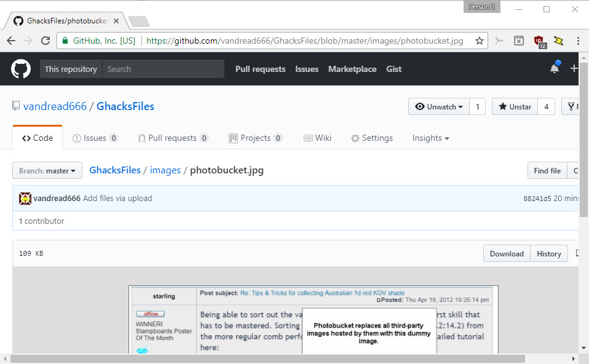The height and width of the screenshot is (364, 589).
Task: Bookmark page with the star icon in address bar
Action: coord(480,41)
